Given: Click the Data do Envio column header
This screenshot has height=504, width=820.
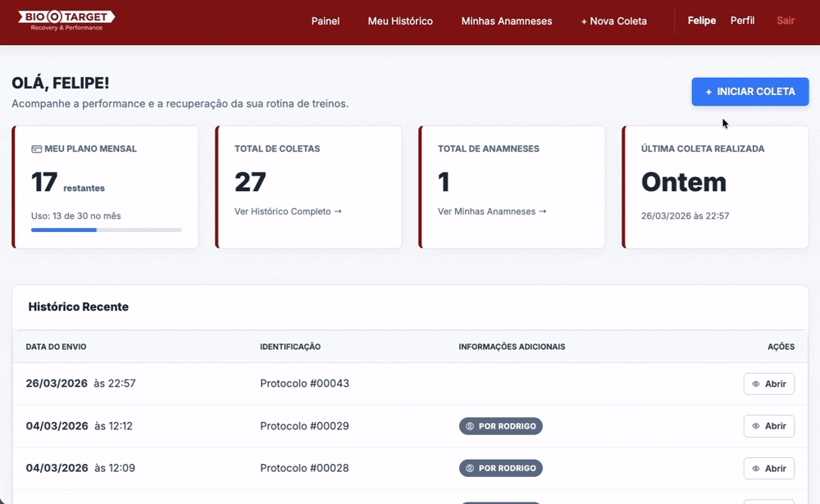Looking at the screenshot, I should coord(56,347).
